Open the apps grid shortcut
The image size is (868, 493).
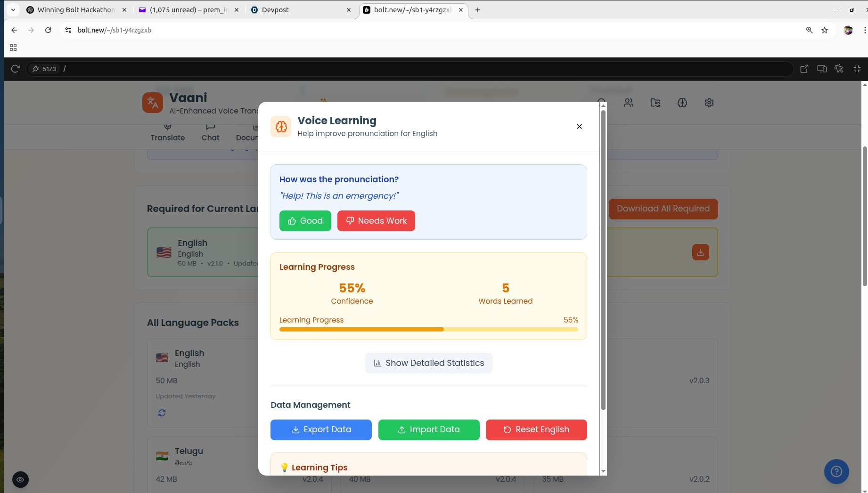click(13, 48)
